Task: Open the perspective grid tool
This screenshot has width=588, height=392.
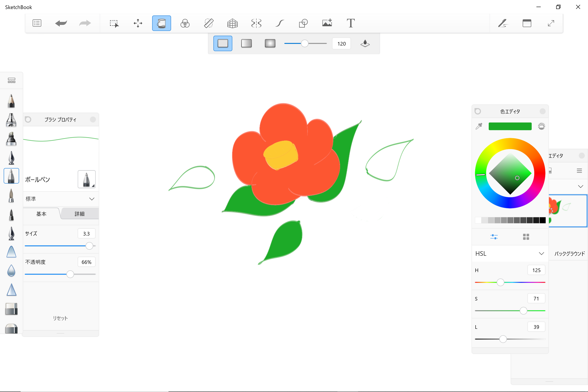Action: pos(232,23)
